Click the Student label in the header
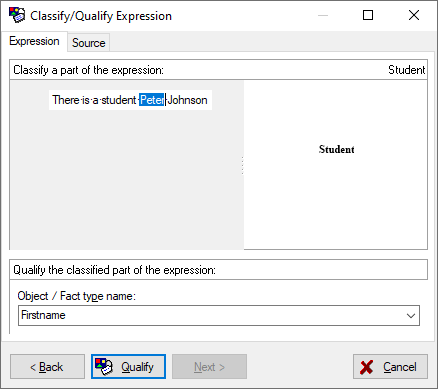The width and height of the screenshot is (440, 391). 407,70
